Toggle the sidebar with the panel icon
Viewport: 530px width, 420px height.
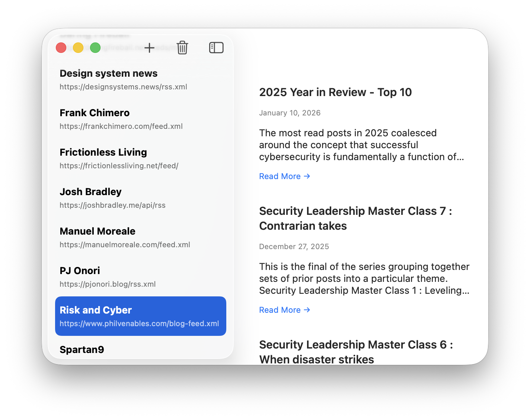(x=216, y=48)
